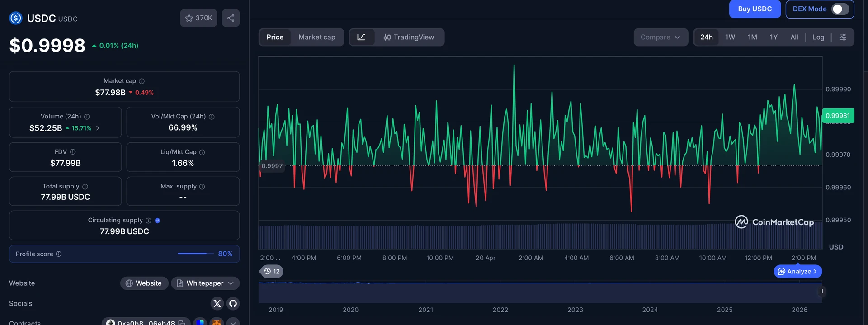Click the MetaMask fox icon
Image resolution: width=868 pixels, height=325 pixels.
pyautogui.click(x=217, y=322)
